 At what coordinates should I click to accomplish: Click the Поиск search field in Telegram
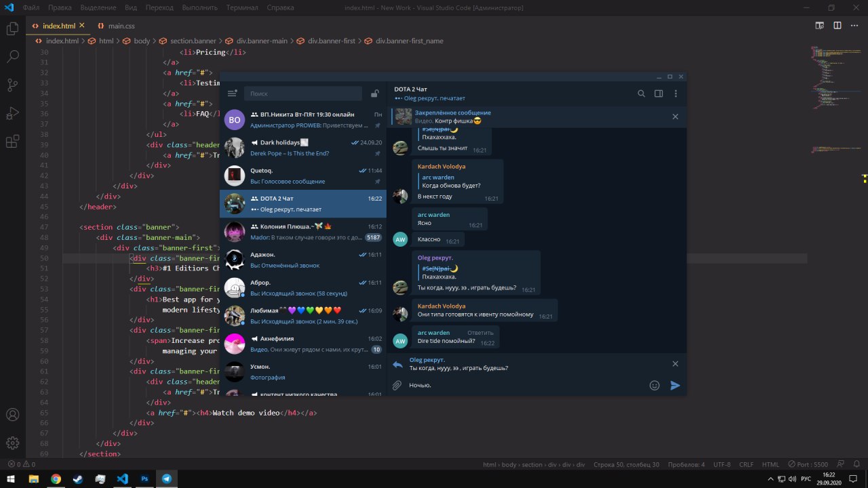pyautogui.click(x=302, y=94)
